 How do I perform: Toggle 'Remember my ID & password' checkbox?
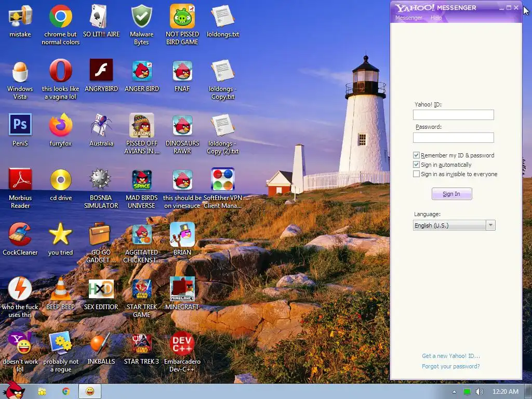pyautogui.click(x=416, y=155)
